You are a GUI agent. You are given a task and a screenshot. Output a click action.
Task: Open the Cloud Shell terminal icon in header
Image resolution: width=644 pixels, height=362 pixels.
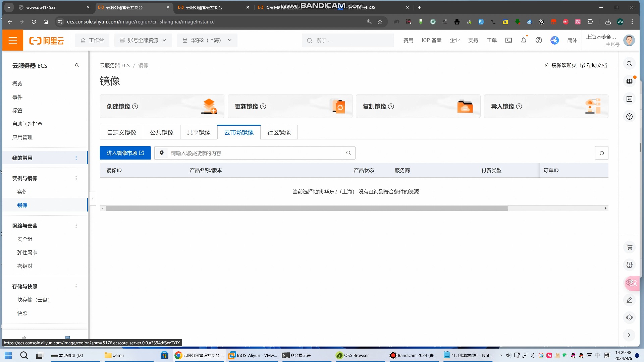tap(508, 40)
